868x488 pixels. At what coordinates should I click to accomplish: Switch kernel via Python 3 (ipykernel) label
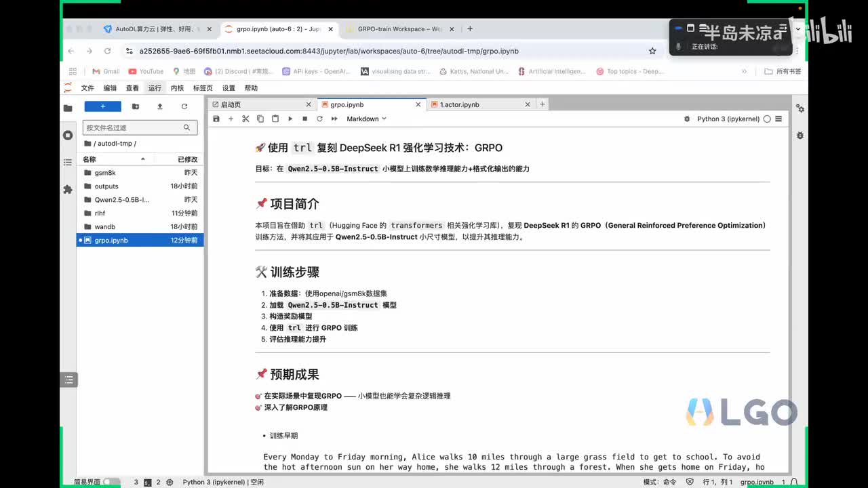pyautogui.click(x=728, y=119)
